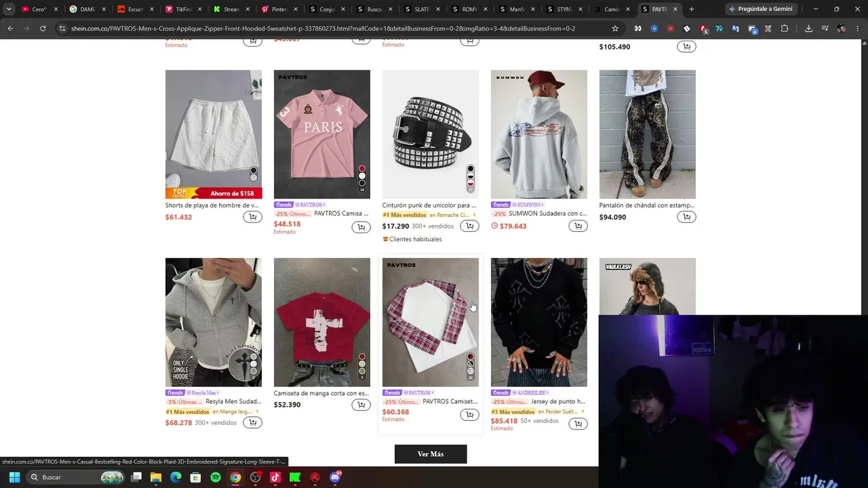Image resolution: width=868 pixels, height=488 pixels.
Task: Go back to the previous page
Action: tap(10, 28)
